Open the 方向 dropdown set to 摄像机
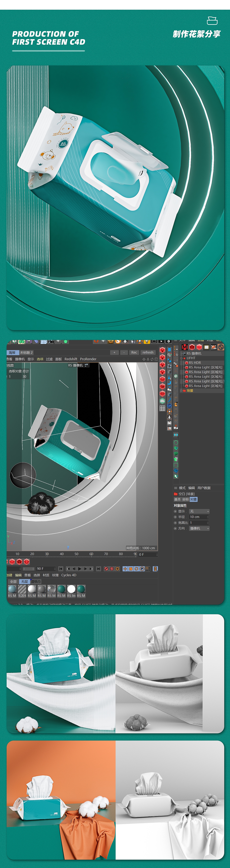 click(199, 528)
